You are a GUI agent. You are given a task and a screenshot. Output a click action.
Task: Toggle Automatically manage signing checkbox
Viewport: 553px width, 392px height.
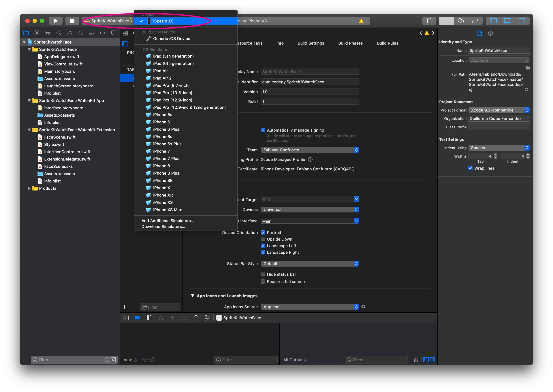(x=263, y=130)
